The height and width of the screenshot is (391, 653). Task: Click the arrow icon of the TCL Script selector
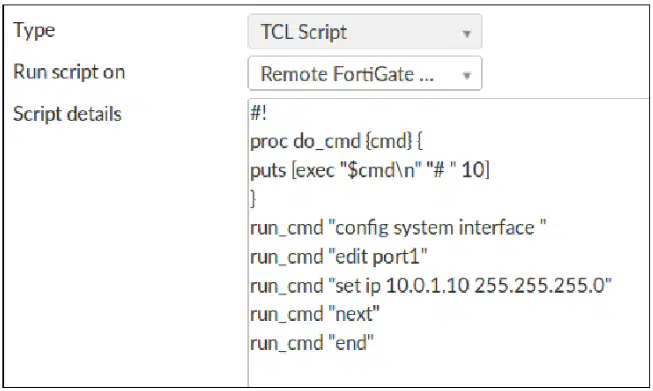[466, 34]
